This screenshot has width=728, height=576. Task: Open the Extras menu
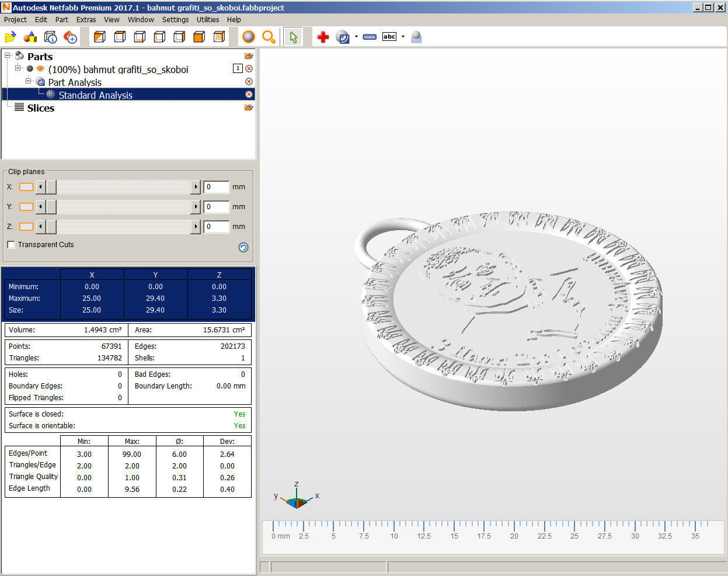pyautogui.click(x=86, y=19)
